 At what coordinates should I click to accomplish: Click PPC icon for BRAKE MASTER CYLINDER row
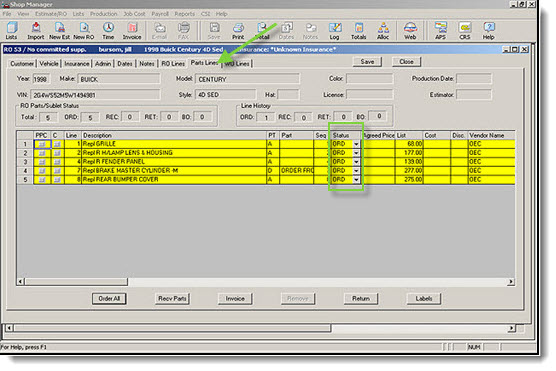click(x=42, y=171)
